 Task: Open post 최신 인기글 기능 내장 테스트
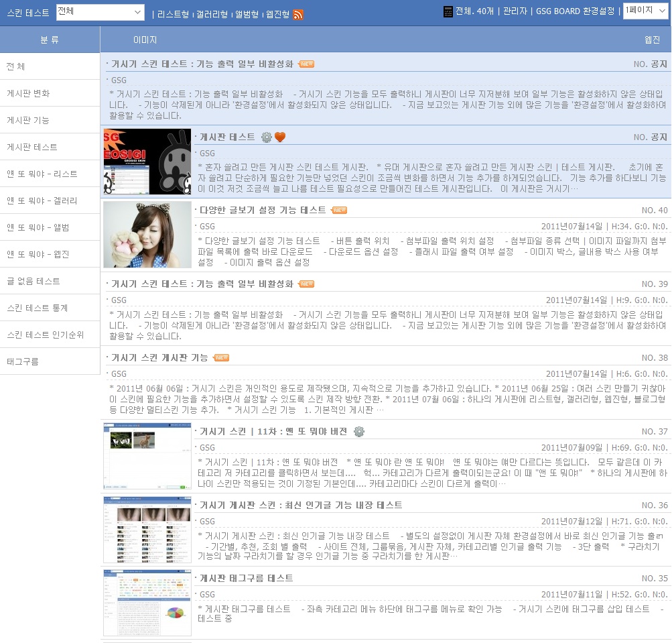coord(301,506)
